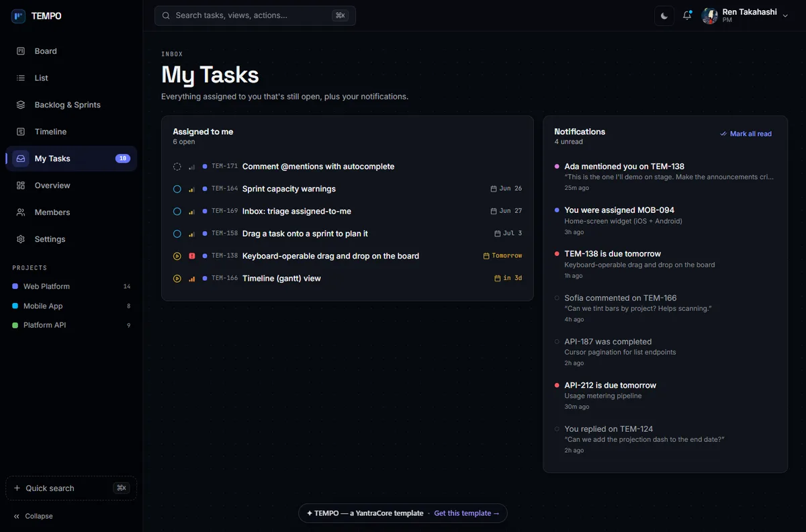806x532 pixels.
Task: Click the Tomorrow due date badge
Action: 503,256
